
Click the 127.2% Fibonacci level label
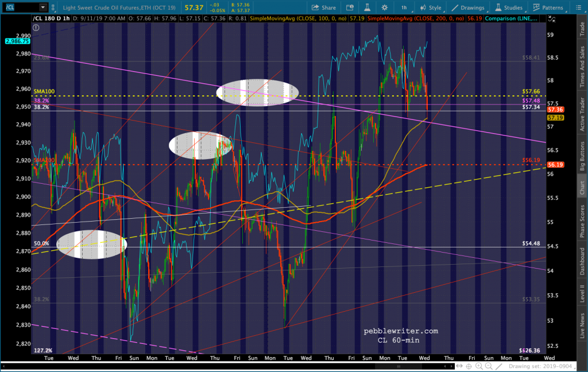[x=42, y=351]
